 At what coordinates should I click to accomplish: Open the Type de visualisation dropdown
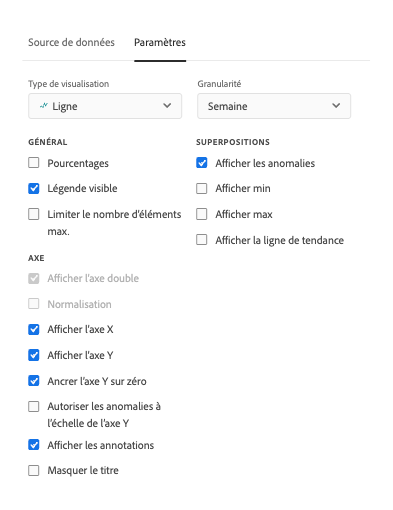click(105, 106)
